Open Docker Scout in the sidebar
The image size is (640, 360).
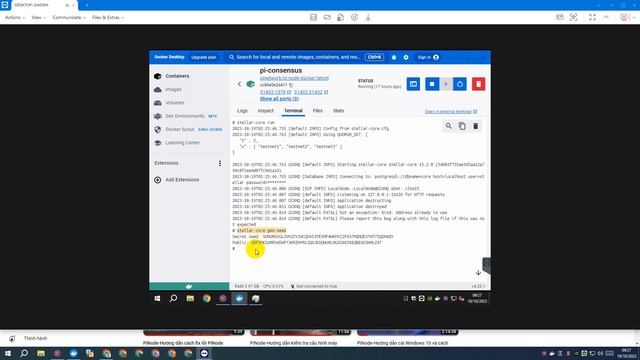[x=180, y=129]
